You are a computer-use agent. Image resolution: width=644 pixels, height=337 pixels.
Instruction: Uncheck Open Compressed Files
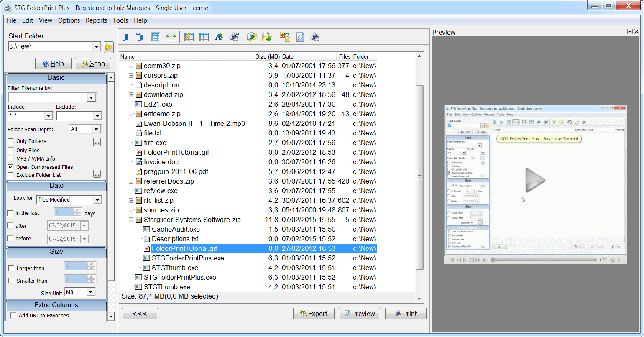point(11,167)
